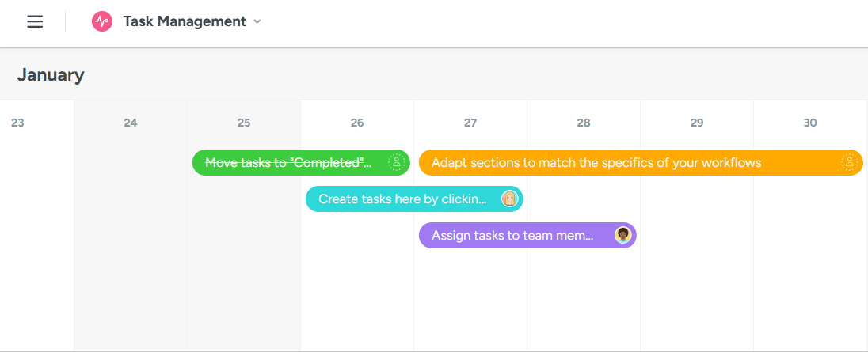Click unassigned avatar on green Completed task

tap(397, 162)
